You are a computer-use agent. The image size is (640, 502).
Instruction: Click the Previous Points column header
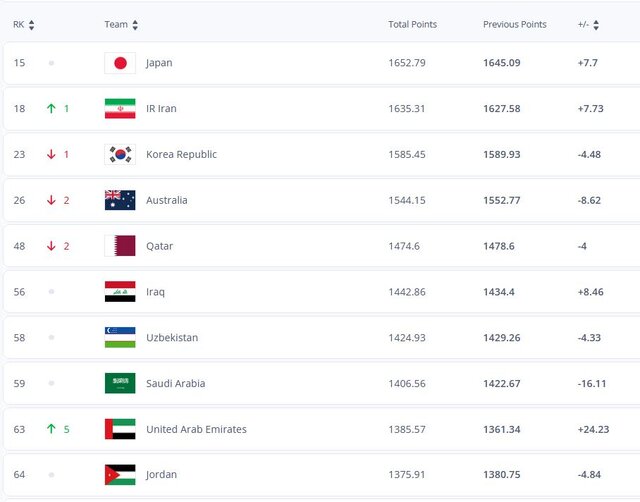pos(514,25)
